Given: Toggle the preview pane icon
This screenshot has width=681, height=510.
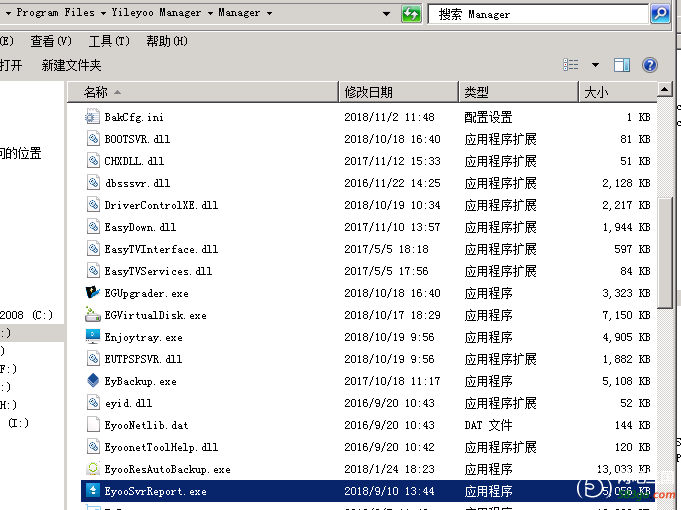Looking at the screenshot, I should click(621, 65).
